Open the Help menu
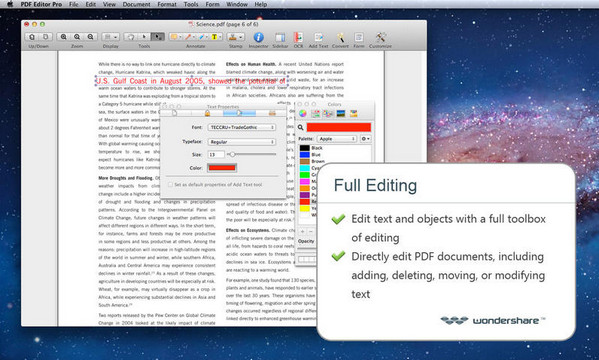 tap(261, 4)
